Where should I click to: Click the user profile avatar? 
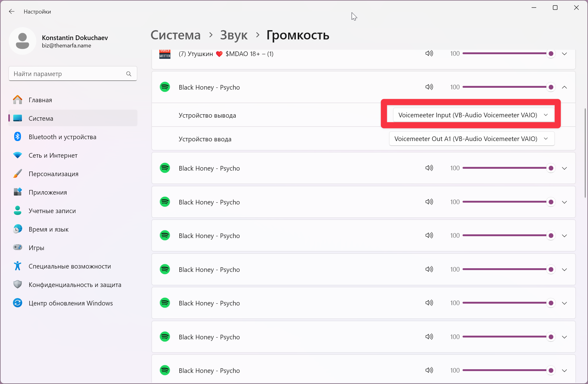(22, 41)
